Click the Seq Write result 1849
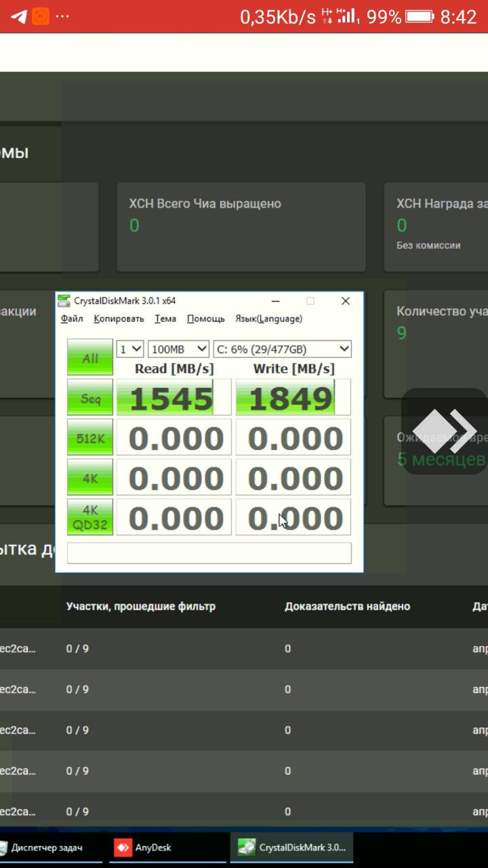Viewport: 488px width, 868px height. coord(293,398)
